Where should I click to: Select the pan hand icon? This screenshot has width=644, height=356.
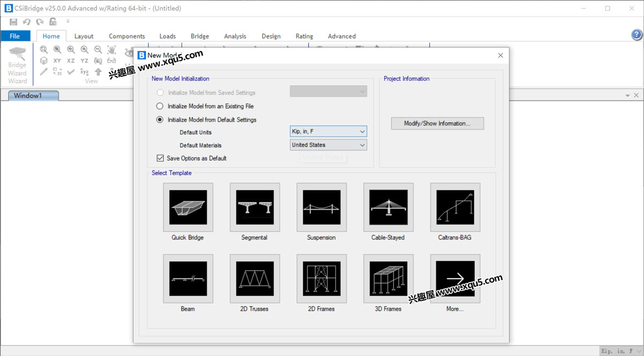[111, 50]
